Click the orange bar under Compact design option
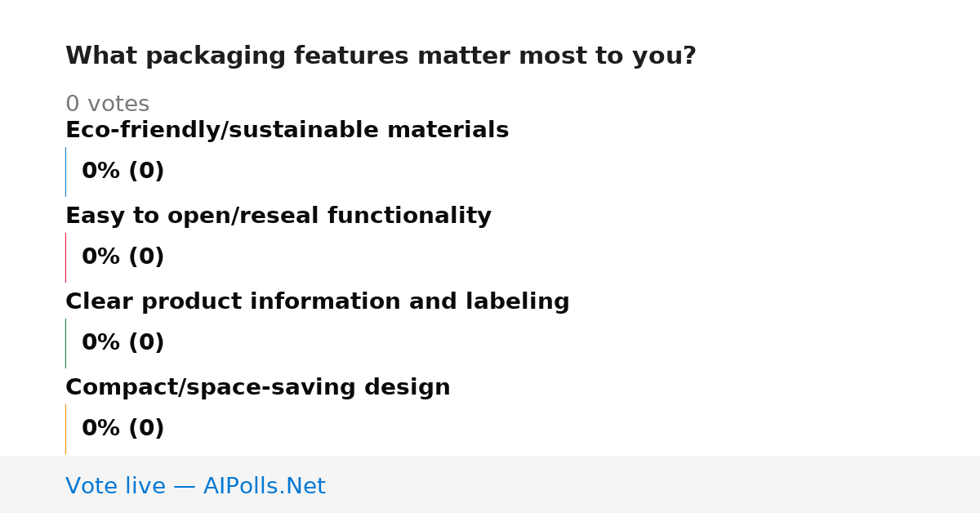Screen dimensions: 980x513 click(x=65, y=429)
